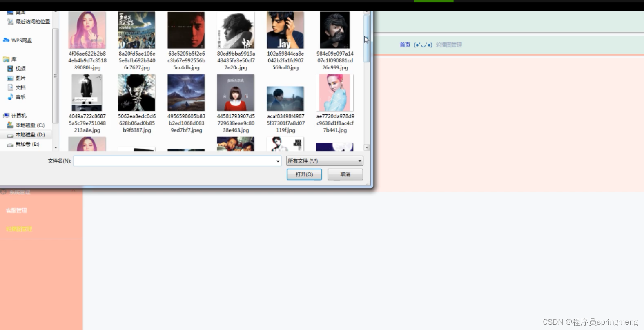Open the 最近访问的位置 shortcut icon
This screenshot has width=644, height=330.
tap(10, 22)
